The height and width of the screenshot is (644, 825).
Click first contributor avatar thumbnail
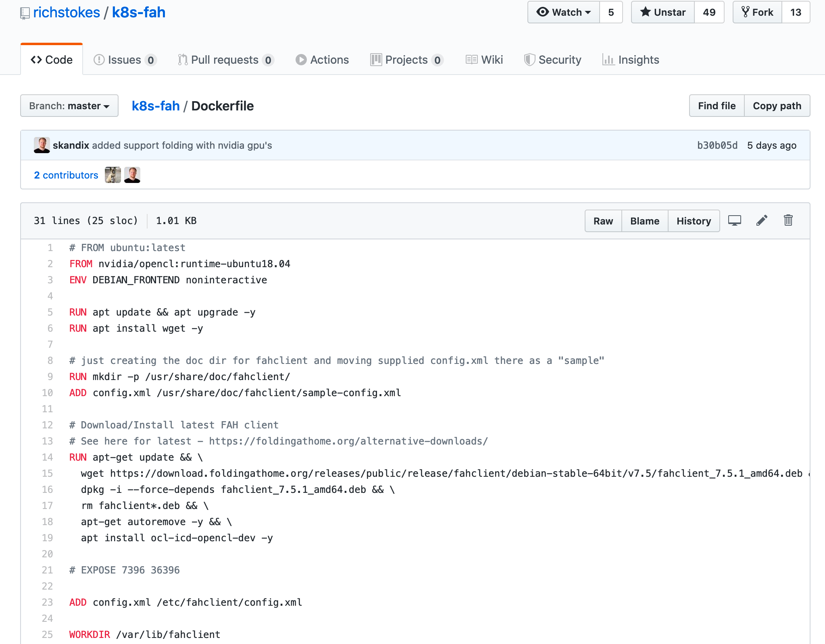click(x=112, y=175)
